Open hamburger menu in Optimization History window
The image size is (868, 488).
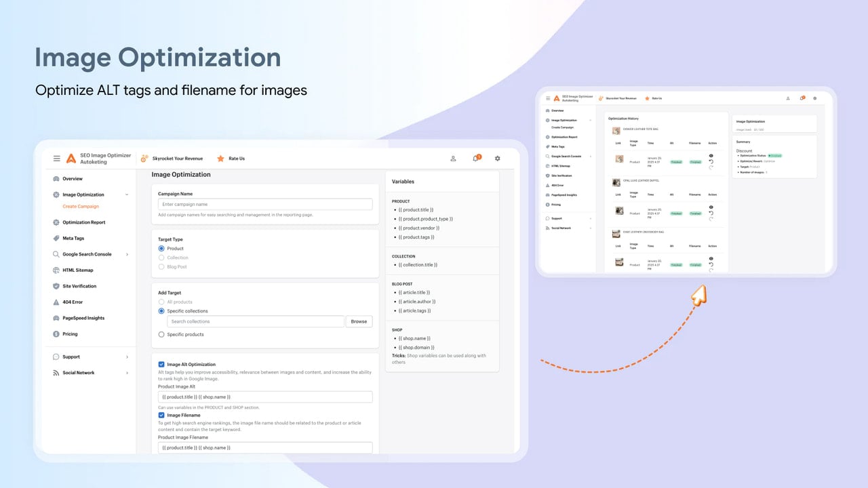(x=548, y=98)
